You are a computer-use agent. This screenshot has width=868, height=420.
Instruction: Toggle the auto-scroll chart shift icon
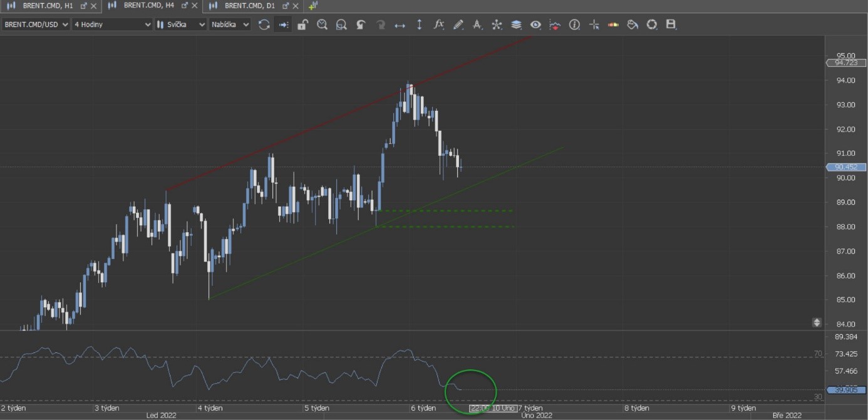point(283,24)
